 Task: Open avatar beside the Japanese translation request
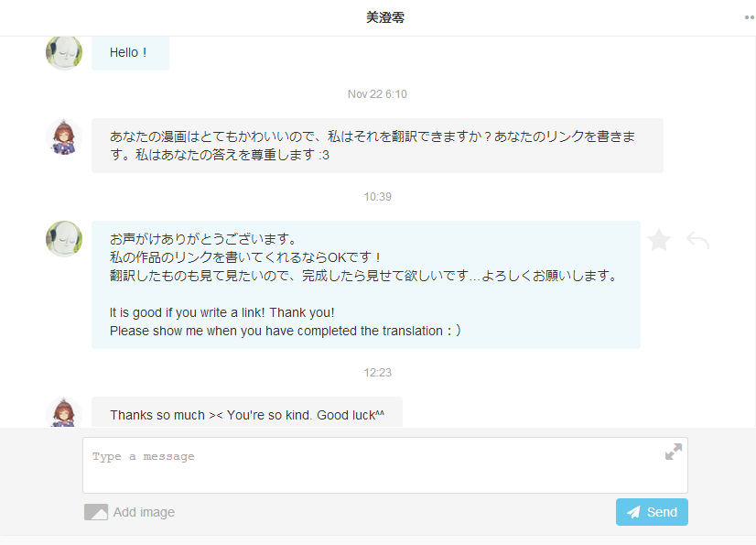pyautogui.click(x=64, y=136)
